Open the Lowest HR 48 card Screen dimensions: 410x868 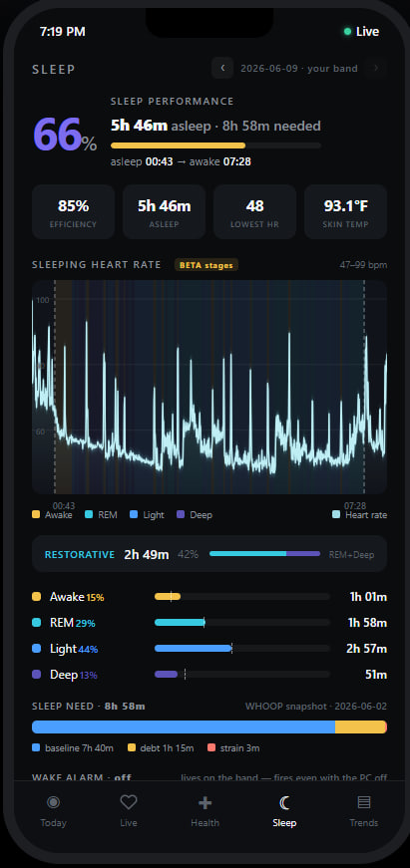pos(254,212)
